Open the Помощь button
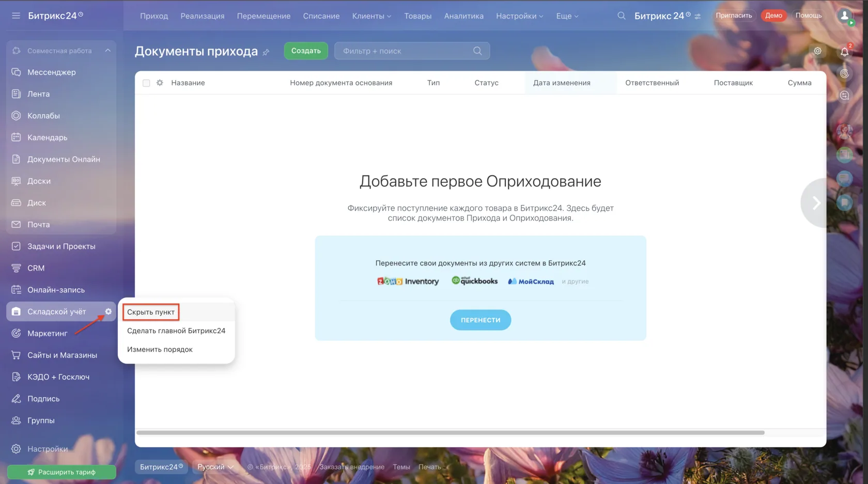The height and width of the screenshot is (484, 868). 809,15
